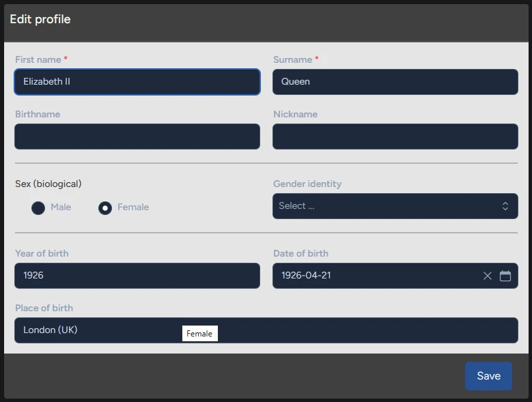Click the Save button
Screen dimensions: 532x402
[488, 376]
